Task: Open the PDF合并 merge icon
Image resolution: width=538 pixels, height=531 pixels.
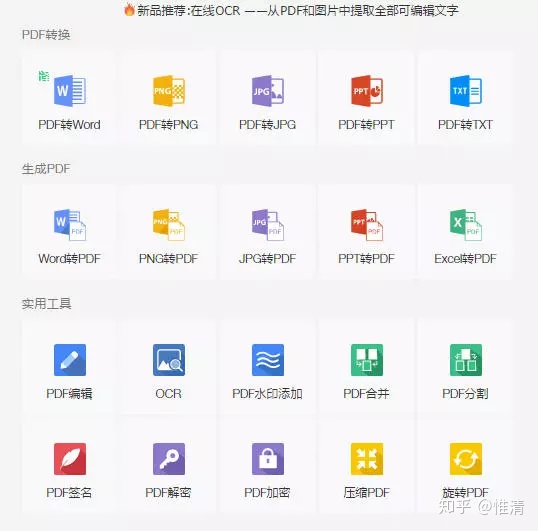Action: (x=367, y=360)
